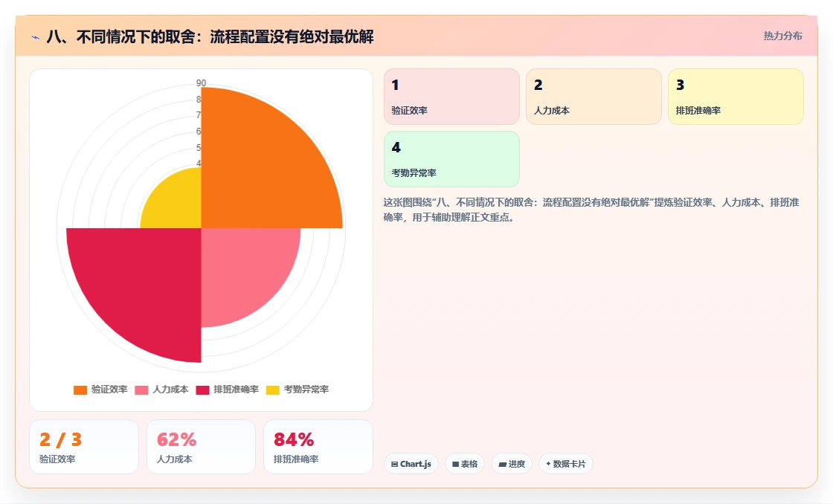Click the icon on the 进度 tag
The width and height of the screenshot is (833, 504).
(502, 464)
